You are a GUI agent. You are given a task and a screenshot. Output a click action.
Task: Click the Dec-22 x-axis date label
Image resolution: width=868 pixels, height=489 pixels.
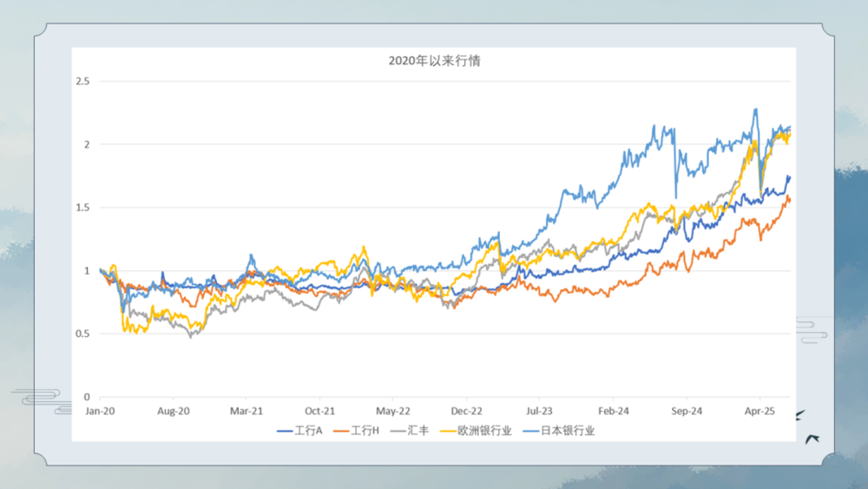[x=467, y=410]
